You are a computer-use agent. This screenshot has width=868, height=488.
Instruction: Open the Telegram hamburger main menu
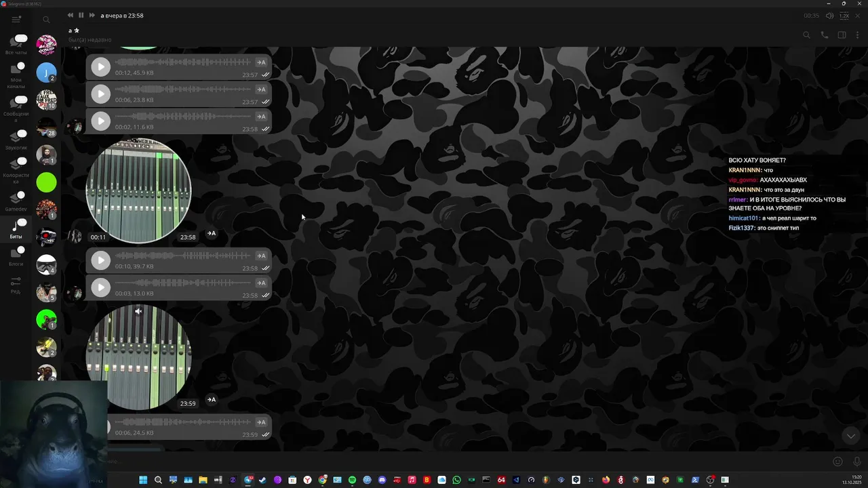click(x=16, y=20)
